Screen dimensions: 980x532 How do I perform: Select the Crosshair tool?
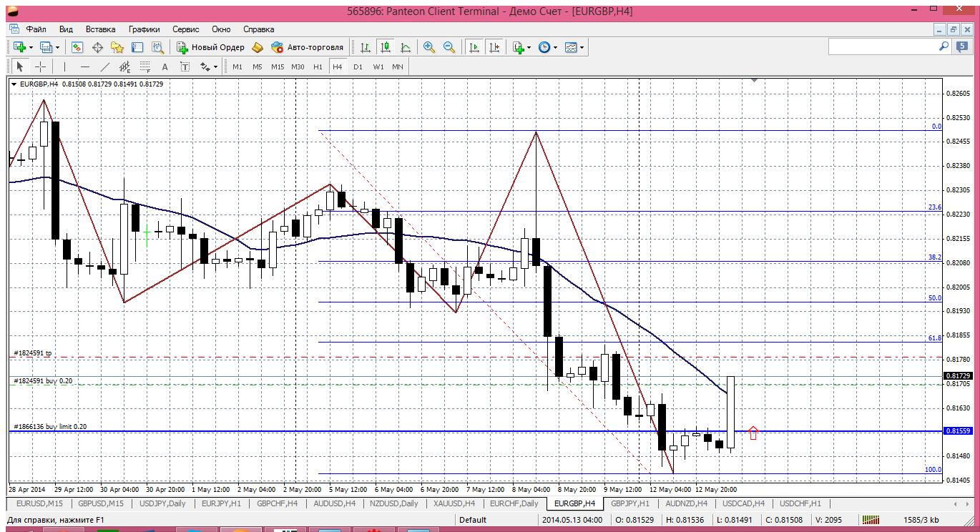coord(41,66)
